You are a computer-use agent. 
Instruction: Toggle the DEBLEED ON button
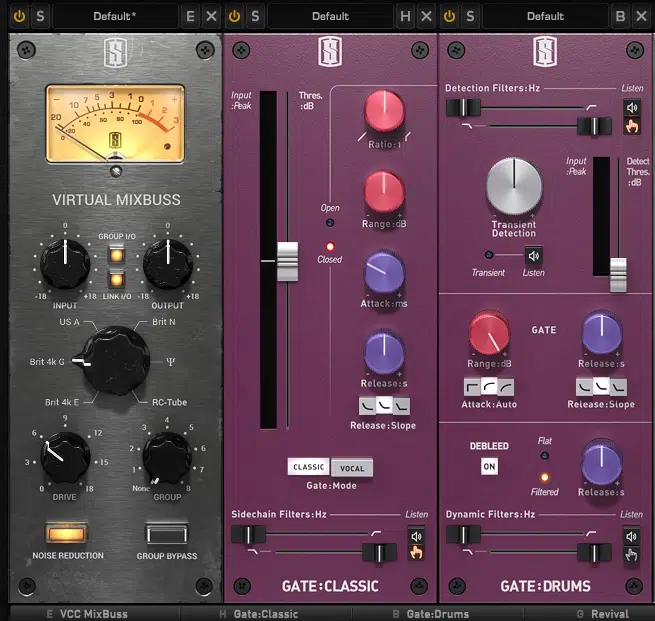tap(489, 466)
